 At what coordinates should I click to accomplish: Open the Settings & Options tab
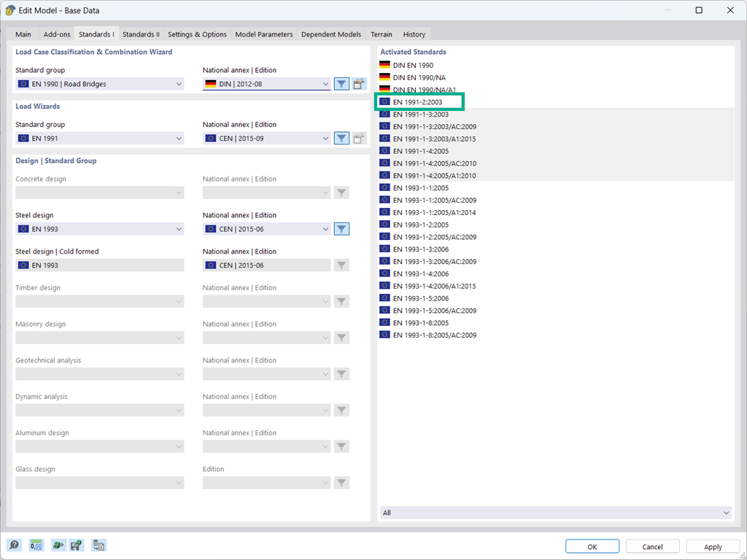point(197,34)
